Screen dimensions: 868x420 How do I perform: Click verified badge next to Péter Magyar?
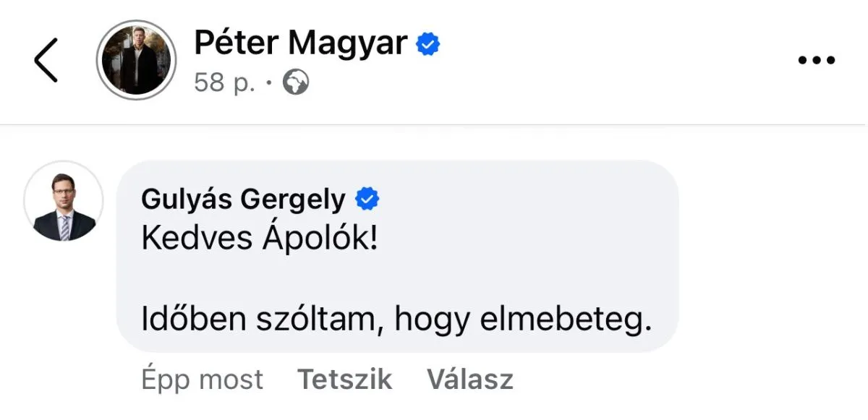(428, 45)
